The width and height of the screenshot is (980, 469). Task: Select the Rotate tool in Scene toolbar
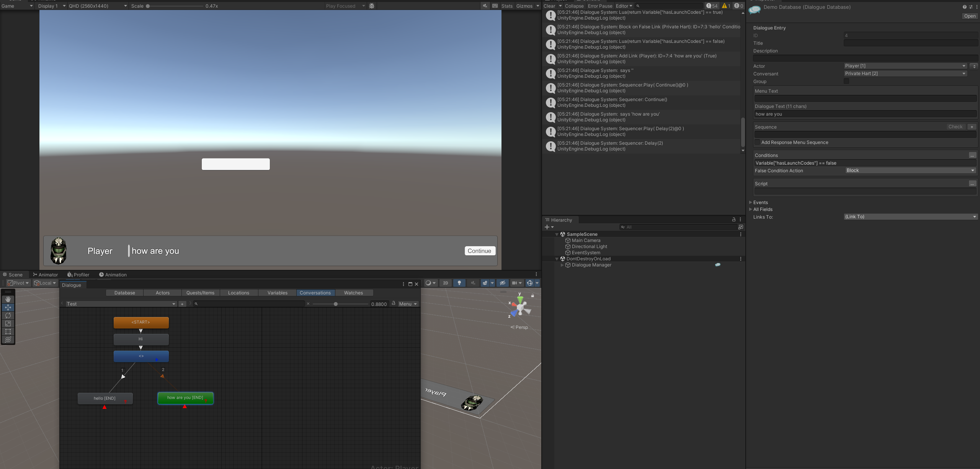point(8,315)
